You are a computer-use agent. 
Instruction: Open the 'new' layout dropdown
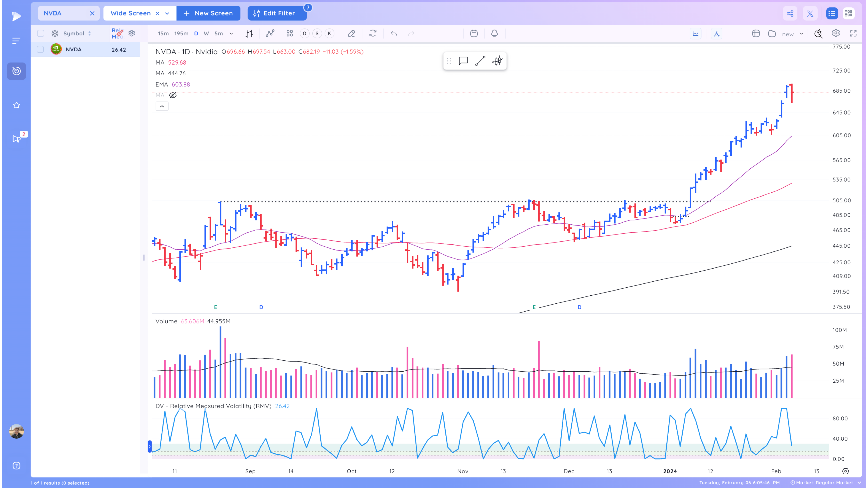[x=801, y=34]
